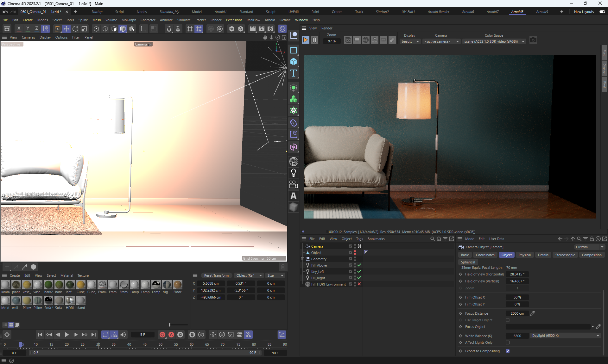Screen dimensions: 608x364
Task: Click the Reset Transform button
Action: coord(216,275)
